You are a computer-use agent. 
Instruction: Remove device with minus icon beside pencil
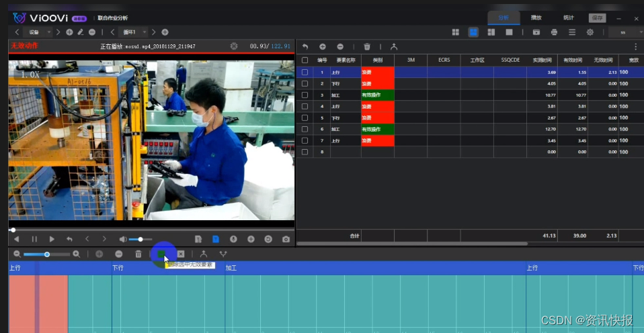[92, 32]
